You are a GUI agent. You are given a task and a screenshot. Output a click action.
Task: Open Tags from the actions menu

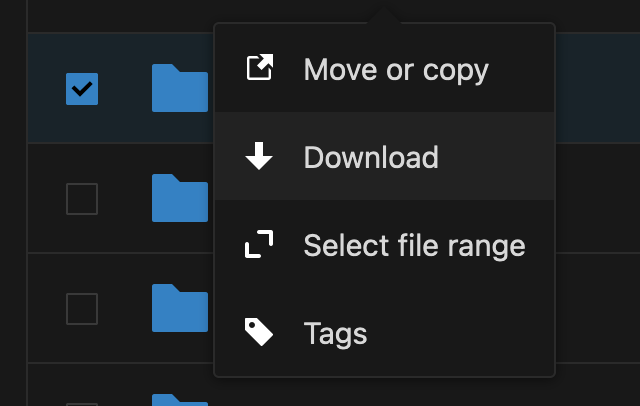coord(384,332)
